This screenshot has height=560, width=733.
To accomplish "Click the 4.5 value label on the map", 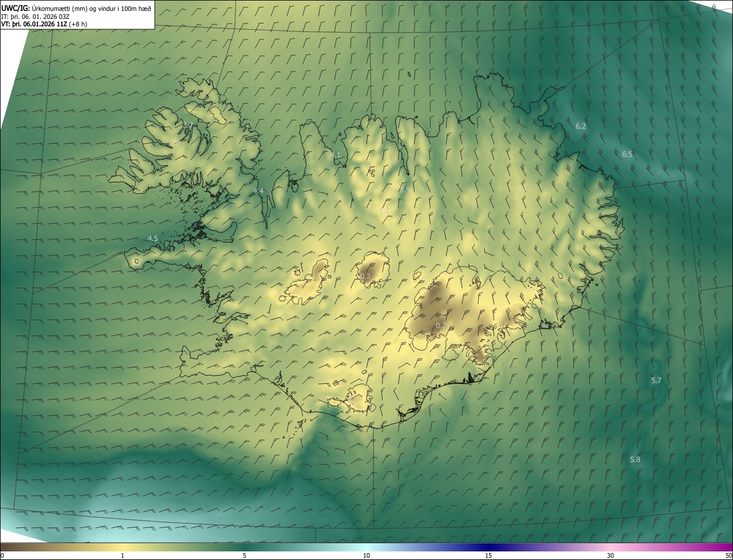I will (153, 238).
